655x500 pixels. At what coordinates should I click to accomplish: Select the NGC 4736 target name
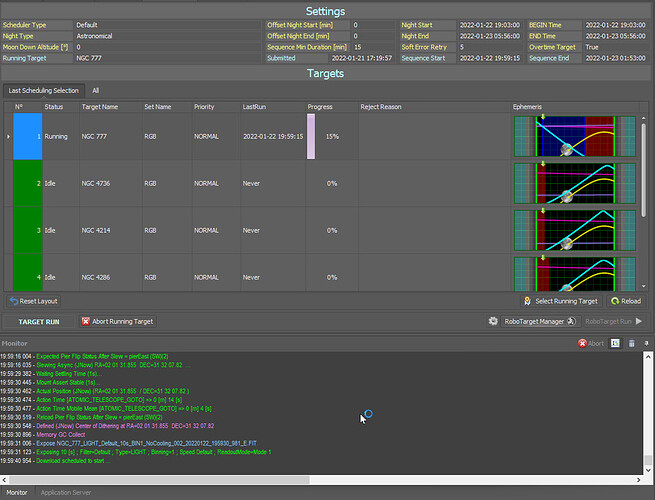[x=96, y=183]
